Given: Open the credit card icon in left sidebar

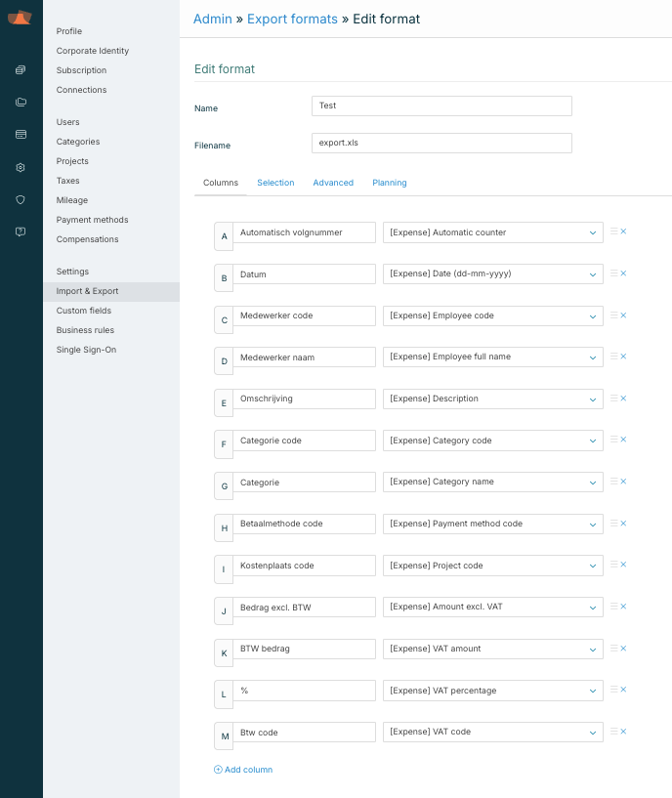Looking at the screenshot, I should tap(21, 135).
